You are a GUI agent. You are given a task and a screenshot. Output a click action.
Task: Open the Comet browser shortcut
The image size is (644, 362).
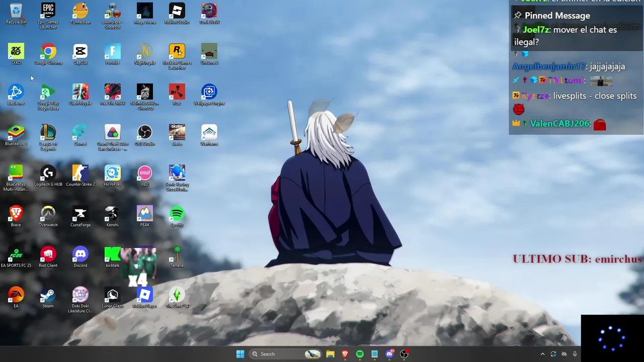coord(80,136)
